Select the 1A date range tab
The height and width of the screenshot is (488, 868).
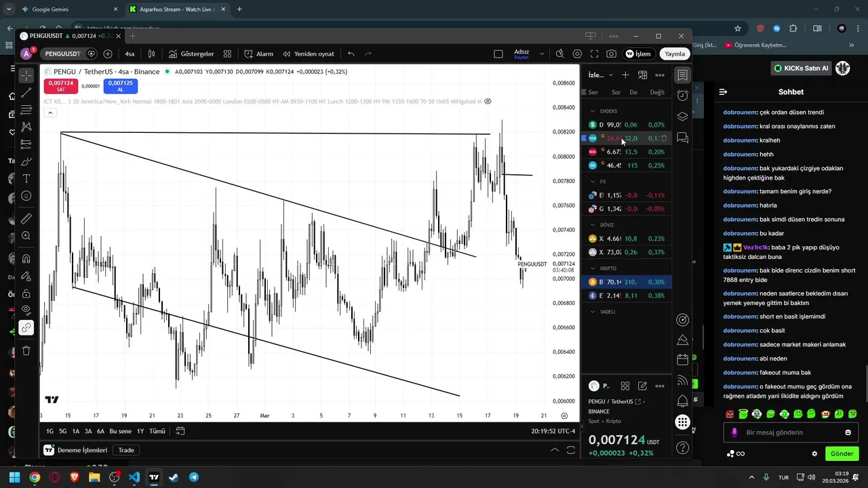[76, 431]
